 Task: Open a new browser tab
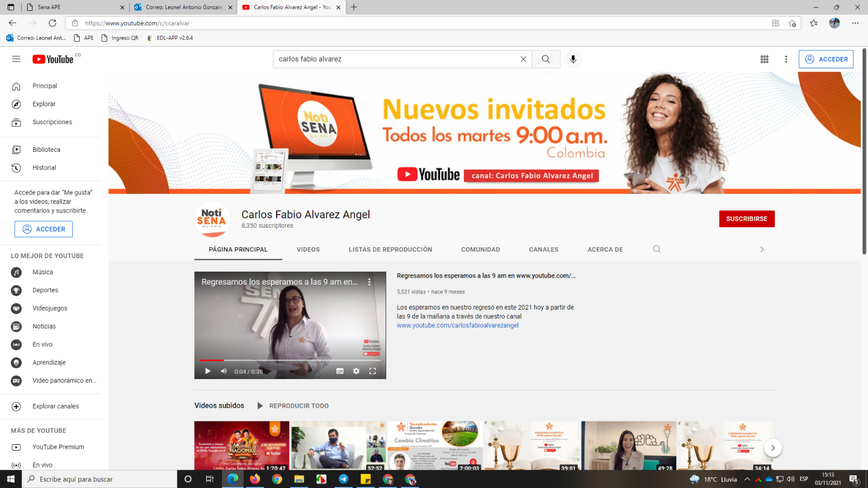[x=354, y=7]
